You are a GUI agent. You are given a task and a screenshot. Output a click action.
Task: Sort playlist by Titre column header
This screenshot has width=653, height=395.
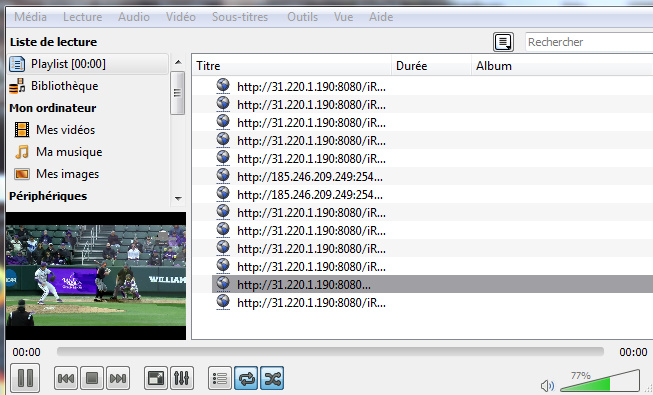click(292, 66)
